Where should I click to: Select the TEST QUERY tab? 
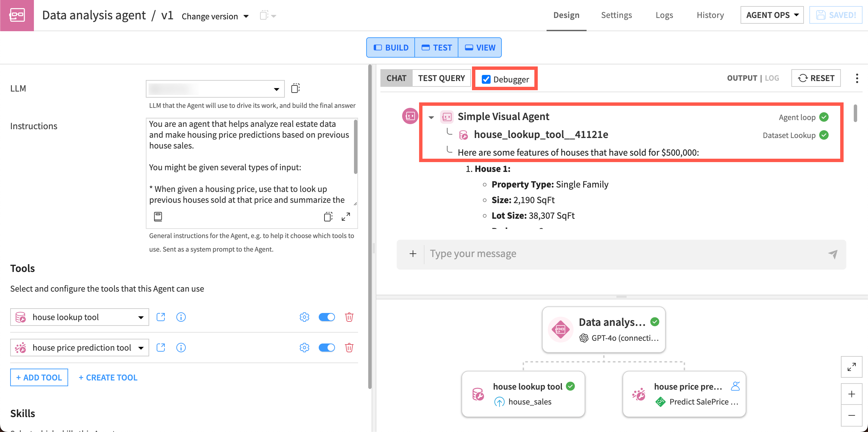[441, 78]
